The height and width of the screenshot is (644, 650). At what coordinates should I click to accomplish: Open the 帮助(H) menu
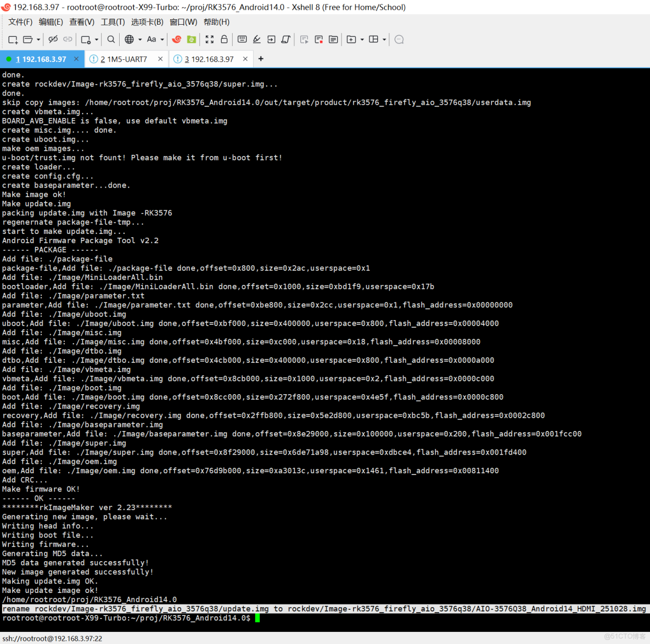[x=216, y=22]
